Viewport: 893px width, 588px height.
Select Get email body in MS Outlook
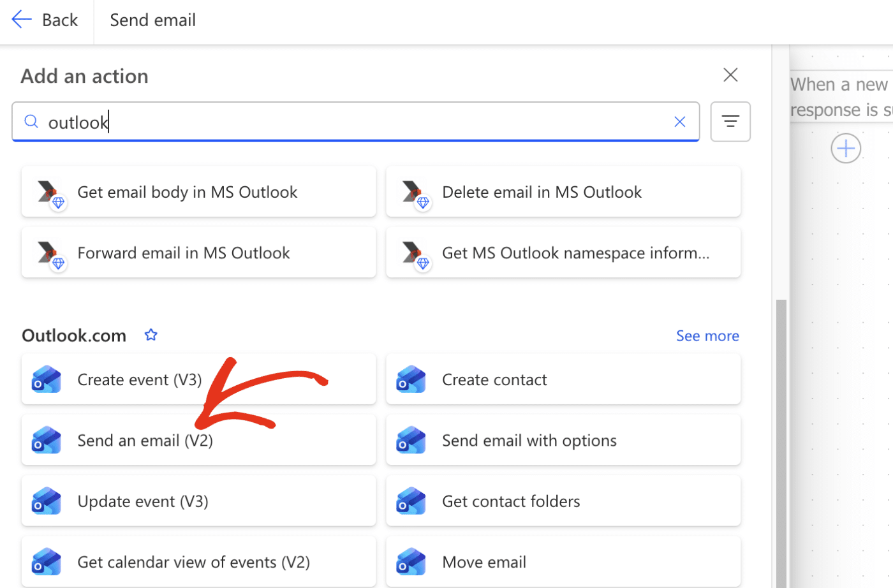[198, 191]
